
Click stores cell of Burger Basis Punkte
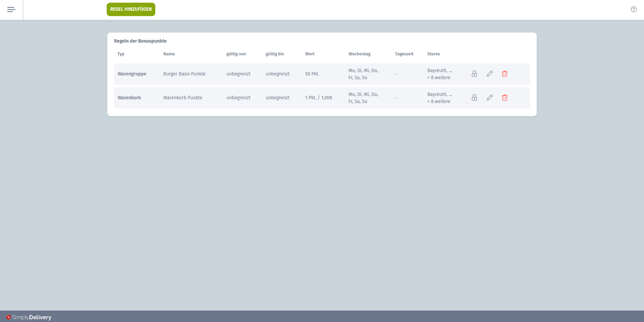click(440, 74)
